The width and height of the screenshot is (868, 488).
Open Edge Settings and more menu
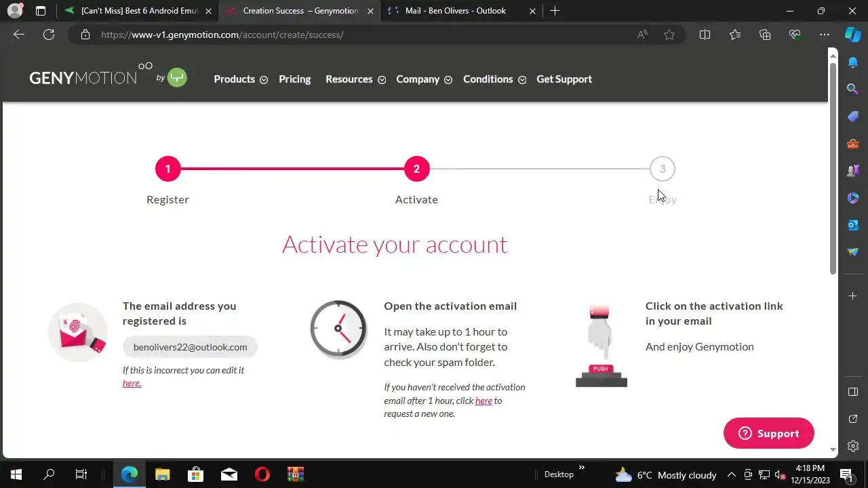[825, 35]
